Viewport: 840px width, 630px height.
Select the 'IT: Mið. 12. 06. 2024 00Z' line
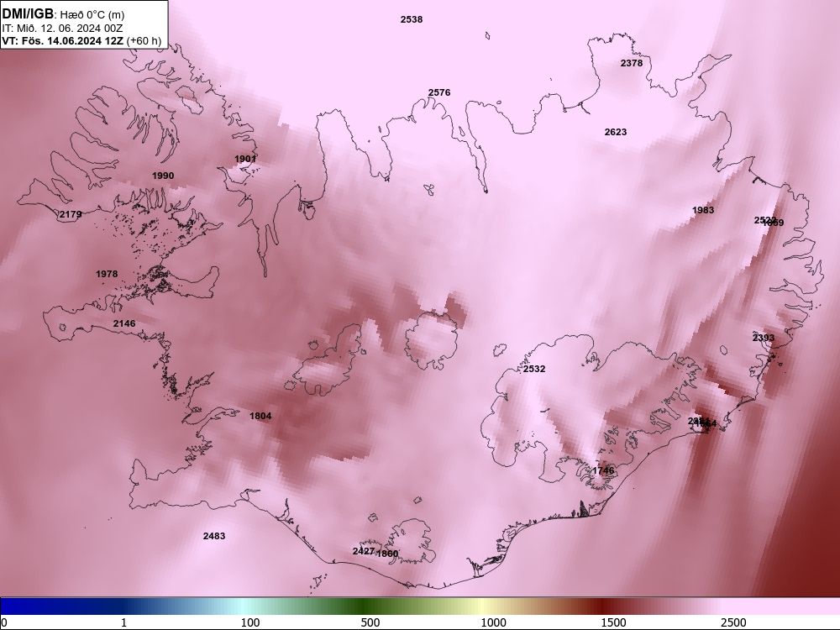click(x=62, y=29)
